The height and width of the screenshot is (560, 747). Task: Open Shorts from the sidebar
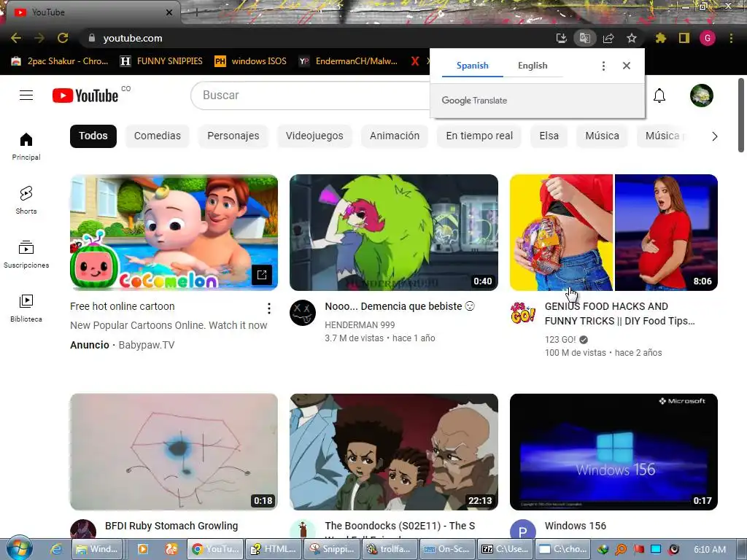point(26,201)
